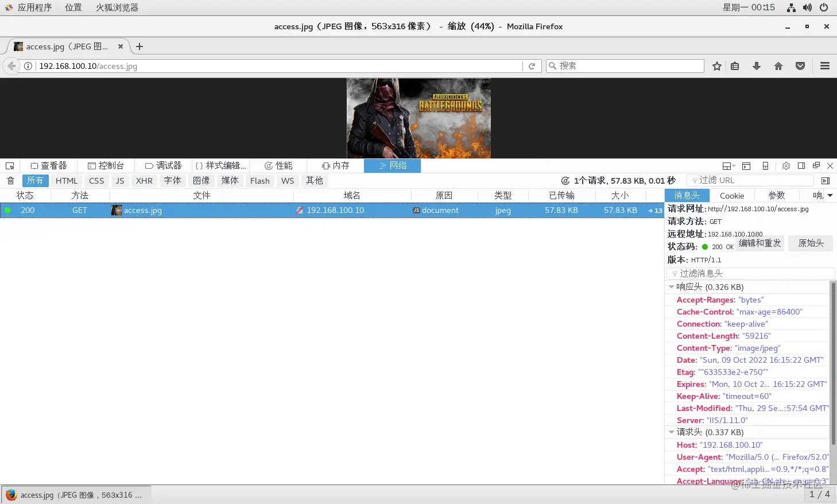Viewport: 837px width, 504px height.
Task: Open the 样式编辑器 tab
Action: tap(220, 166)
